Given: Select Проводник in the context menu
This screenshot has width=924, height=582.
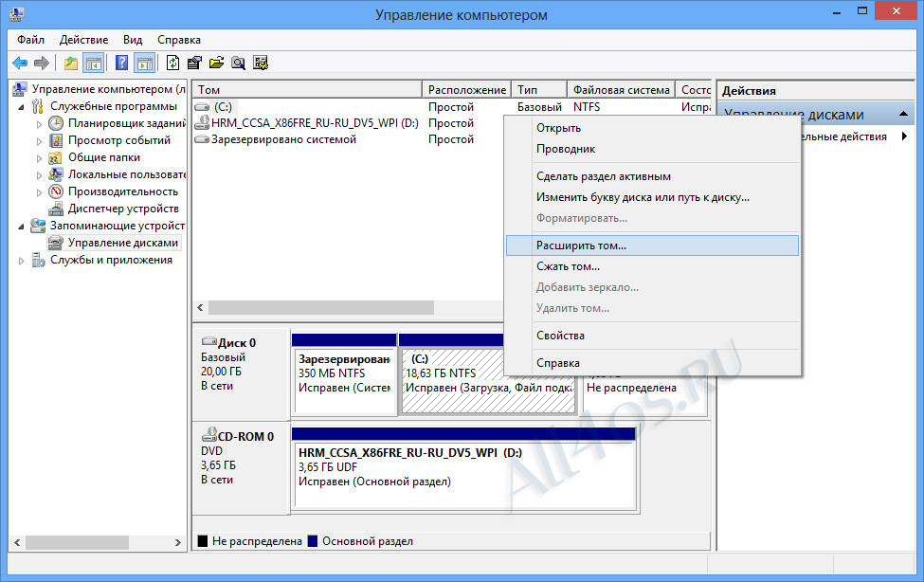Looking at the screenshot, I should pyautogui.click(x=652, y=149).
